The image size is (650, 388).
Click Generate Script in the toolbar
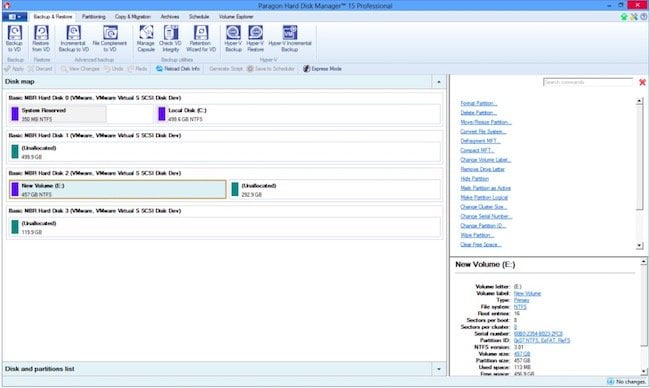tap(226, 69)
